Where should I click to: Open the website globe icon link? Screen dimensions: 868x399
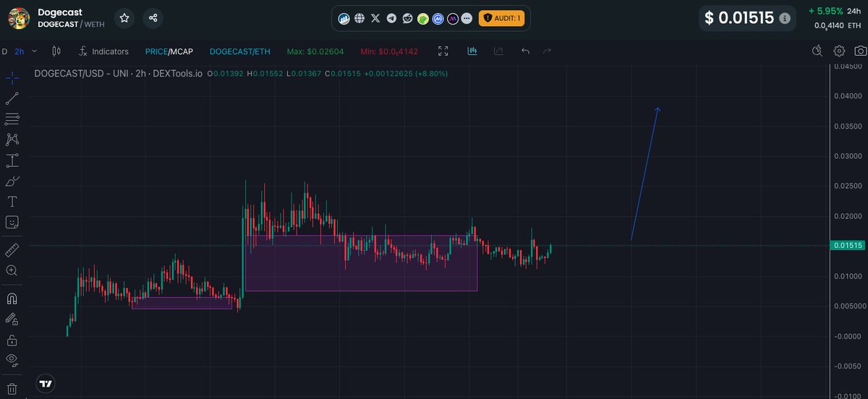[x=359, y=18]
